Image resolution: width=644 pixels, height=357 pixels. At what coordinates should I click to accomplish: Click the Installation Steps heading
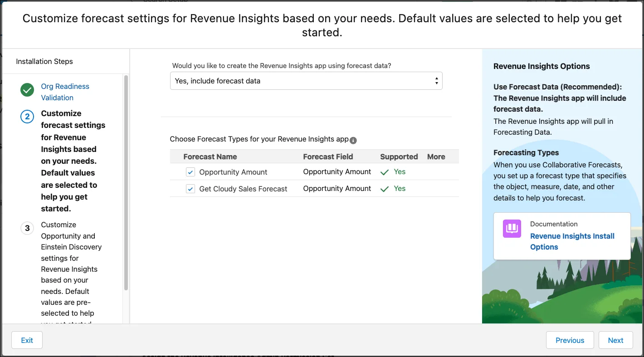coord(44,61)
